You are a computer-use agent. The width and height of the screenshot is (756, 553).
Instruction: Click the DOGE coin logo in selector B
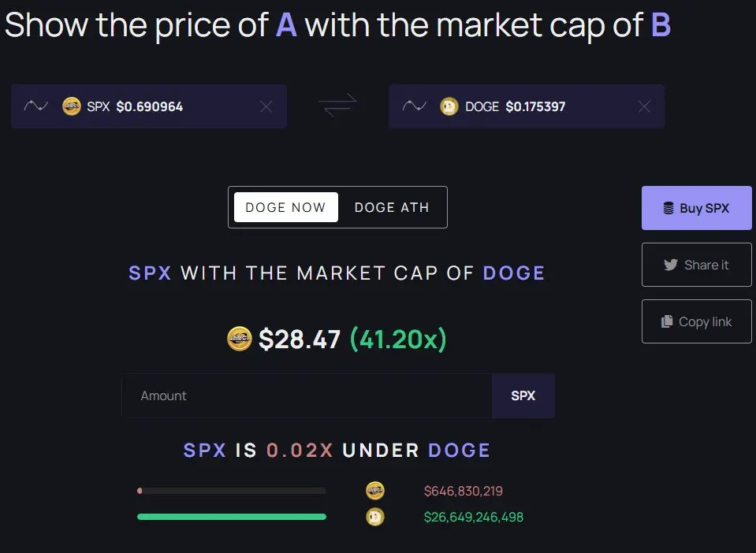[x=449, y=106]
